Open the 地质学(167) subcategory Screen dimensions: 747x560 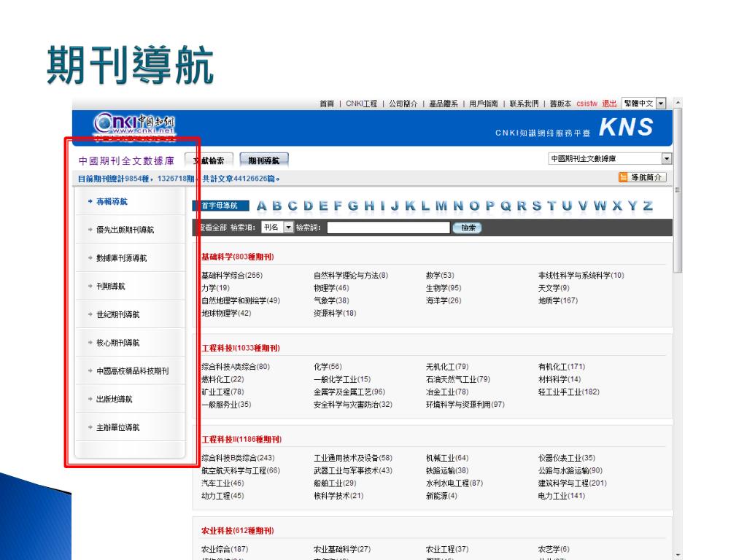(x=558, y=300)
